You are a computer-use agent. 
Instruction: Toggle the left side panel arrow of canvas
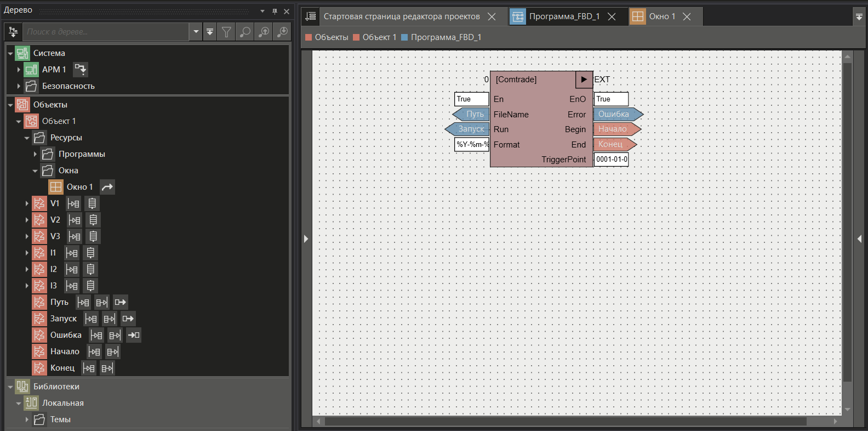(306, 239)
